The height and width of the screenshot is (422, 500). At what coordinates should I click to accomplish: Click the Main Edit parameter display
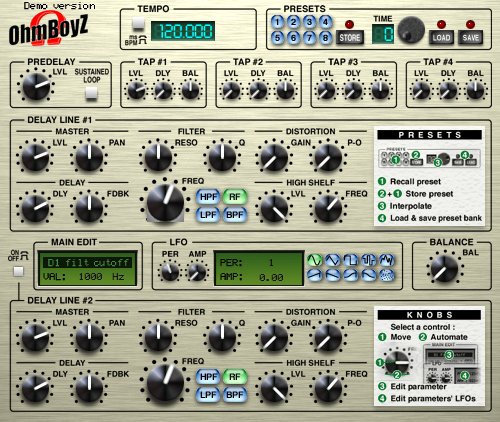click(x=88, y=269)
